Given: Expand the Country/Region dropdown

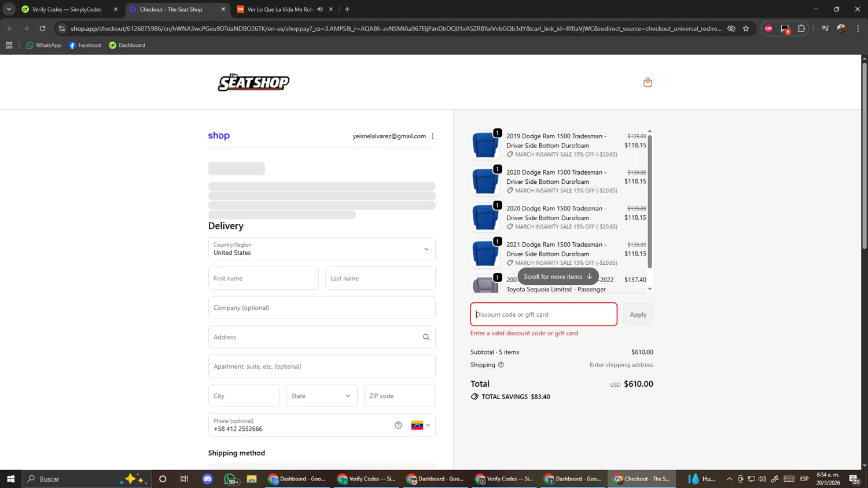Looking at the screenshot, I should (x=322, y=249).
